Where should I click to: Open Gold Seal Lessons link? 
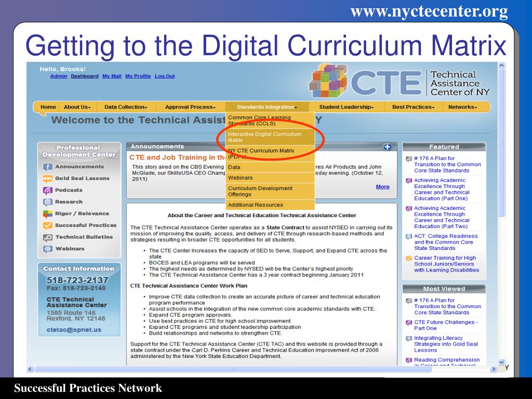point(83,179)
